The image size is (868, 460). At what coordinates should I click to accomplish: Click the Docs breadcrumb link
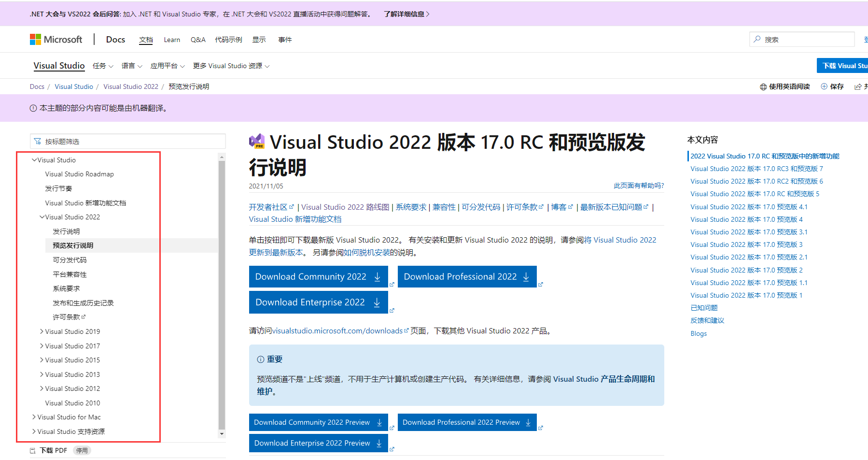(37, 86)
